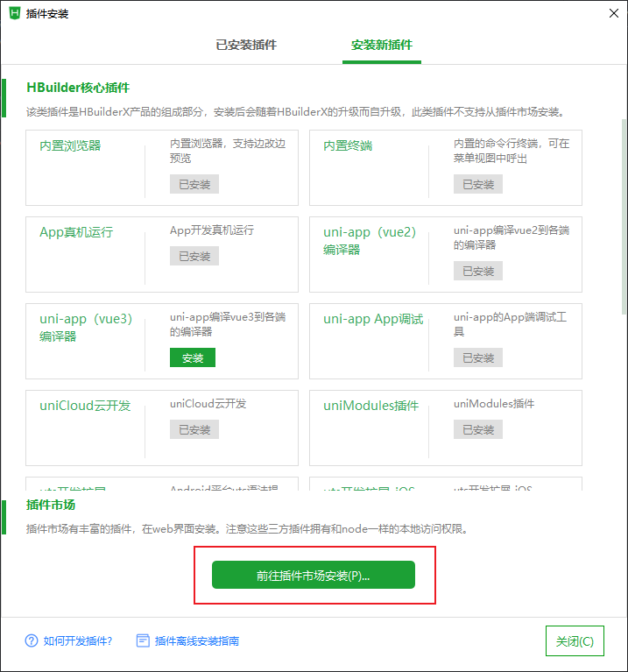Click 已安装 button for 内置浏览器
The image size is (628, 672).
(194, 184)
